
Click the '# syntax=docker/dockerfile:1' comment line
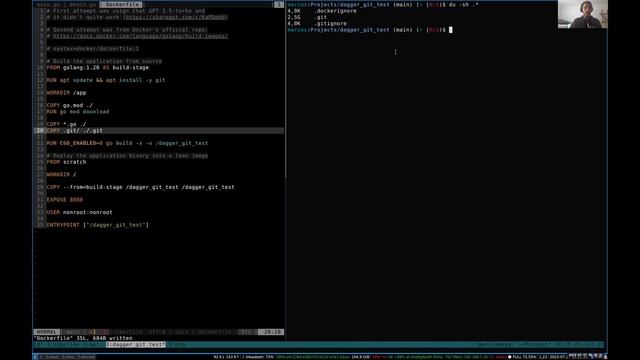[93, 49]
